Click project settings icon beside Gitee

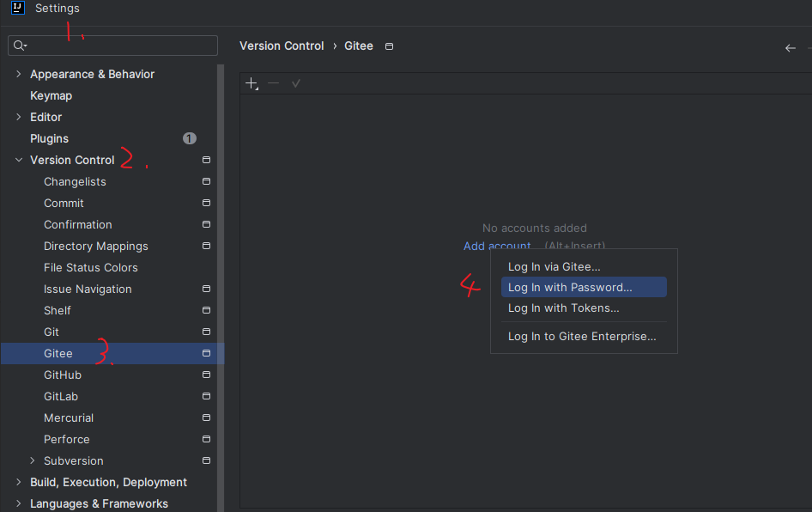[206, 353]
